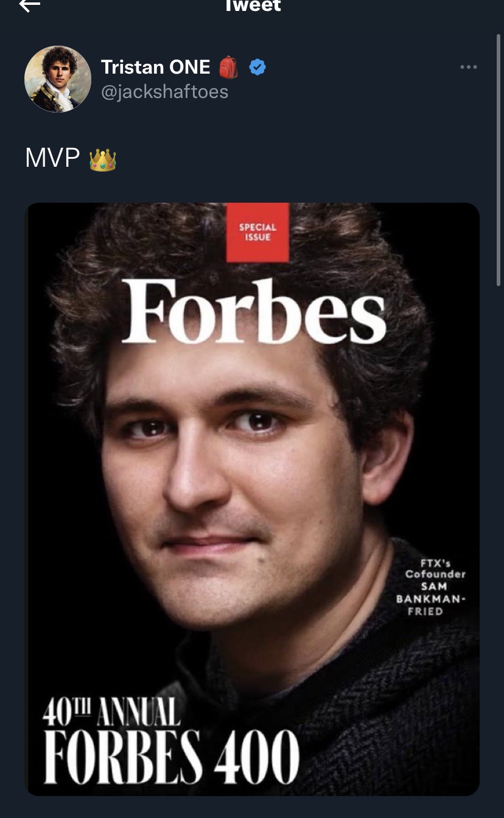Screen dimensions: 504x818
Task: Open Tristan ONE's profile avatar
Action: pos(58,79)
